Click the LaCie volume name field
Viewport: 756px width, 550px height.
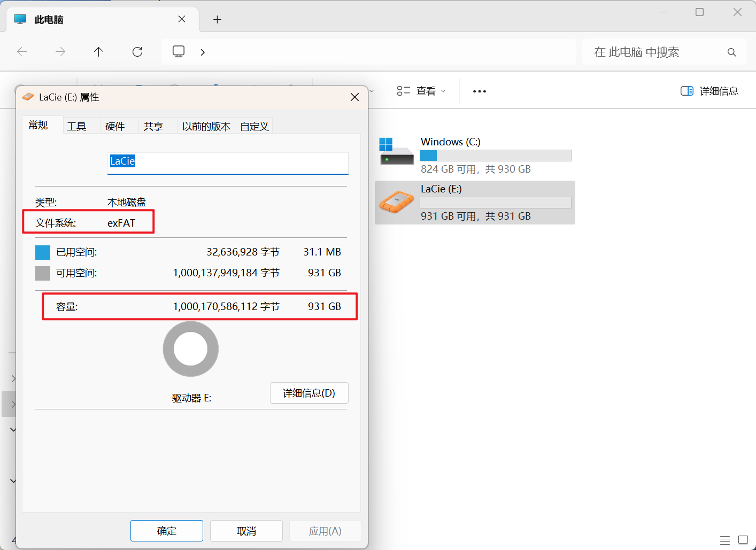click(x=228, y=162)
